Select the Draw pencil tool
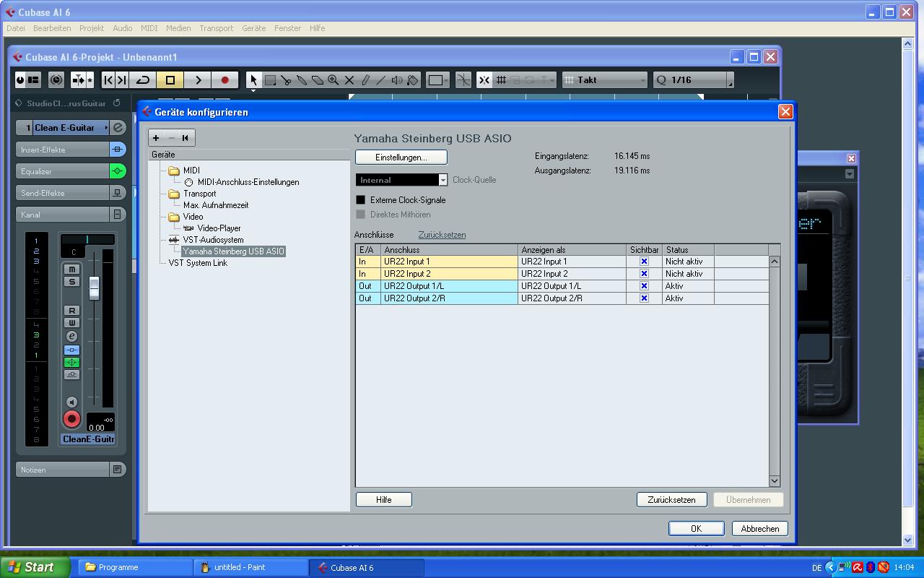 click(365, 80)
